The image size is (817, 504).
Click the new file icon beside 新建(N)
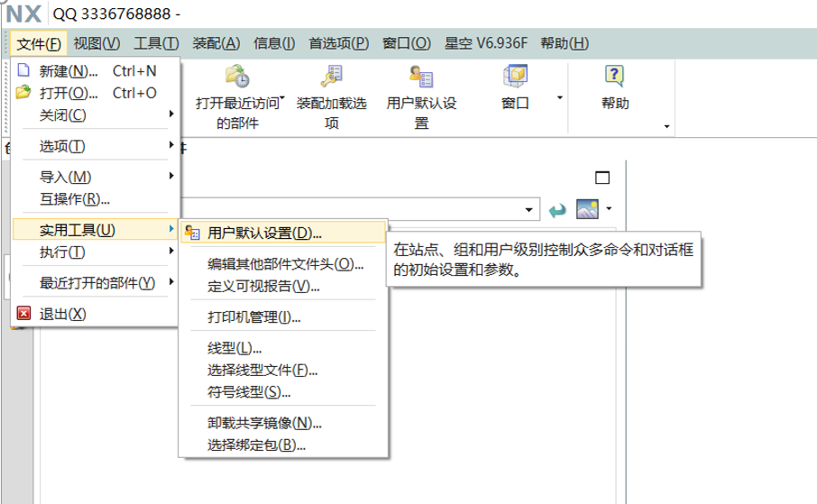23,69
